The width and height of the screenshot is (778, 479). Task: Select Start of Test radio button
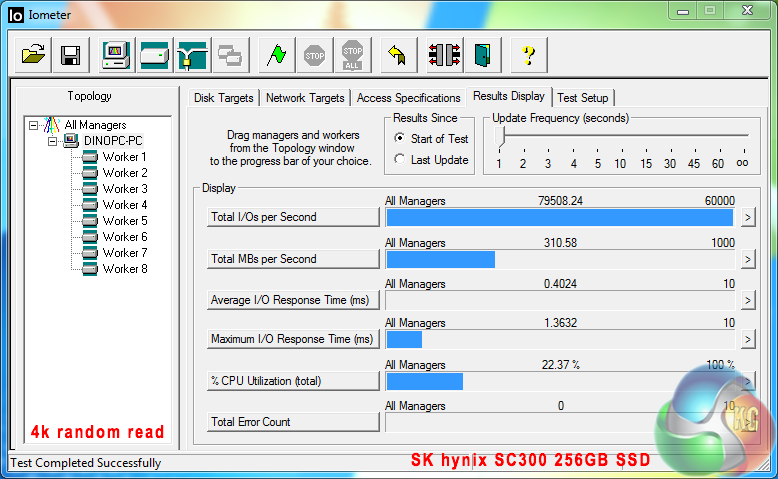click(399, 138)
